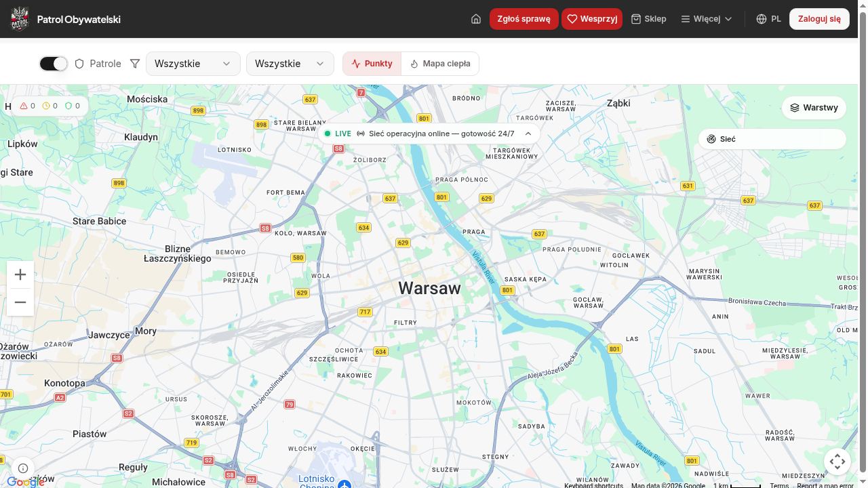868x488 pixels.
Task: Go to the home page icon
Action: pos(476,19)
